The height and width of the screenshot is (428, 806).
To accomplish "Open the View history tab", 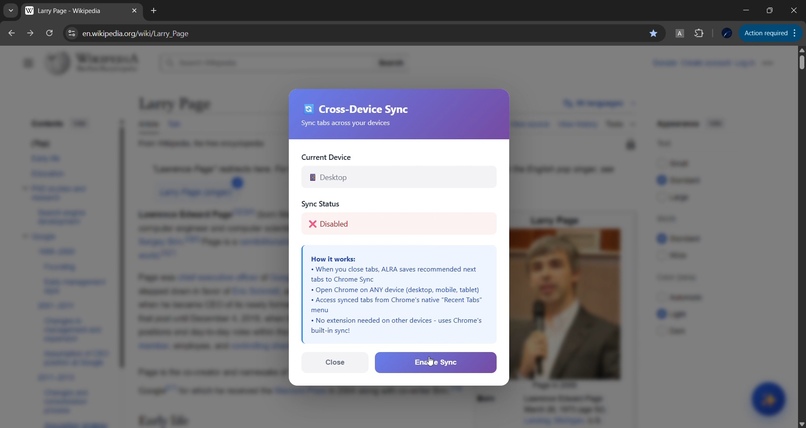I will coord(578,124).
